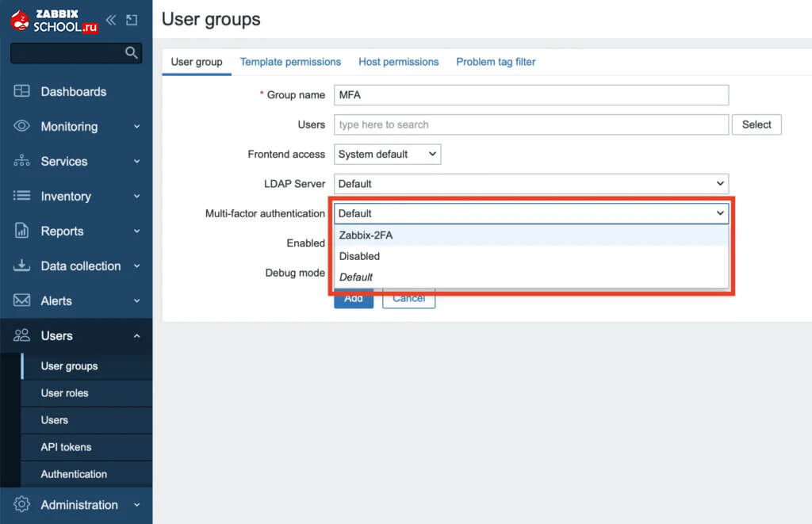Screen dimensions: 812x524
Task: Choose italic Default option in list
Action: (x=531, y=277)
